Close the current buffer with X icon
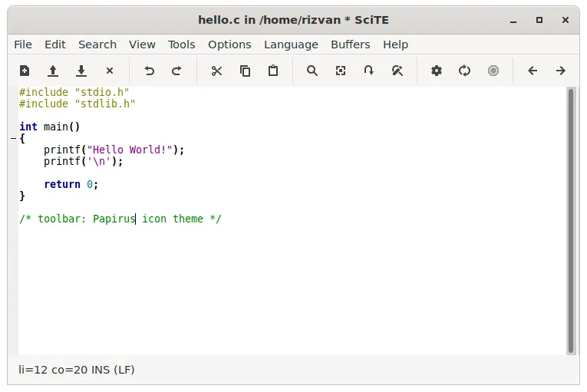 click(x=110, y=71)
